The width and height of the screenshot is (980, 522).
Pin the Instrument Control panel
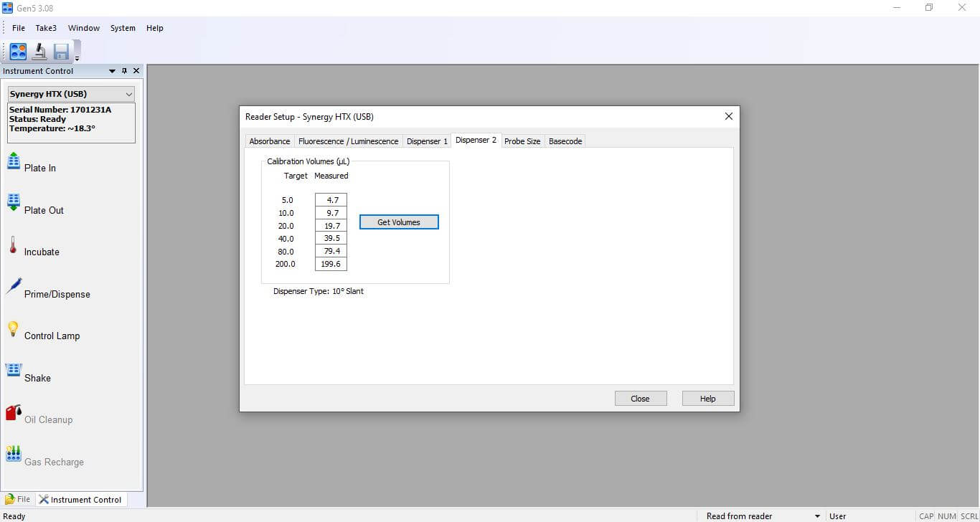coord(124,71)
